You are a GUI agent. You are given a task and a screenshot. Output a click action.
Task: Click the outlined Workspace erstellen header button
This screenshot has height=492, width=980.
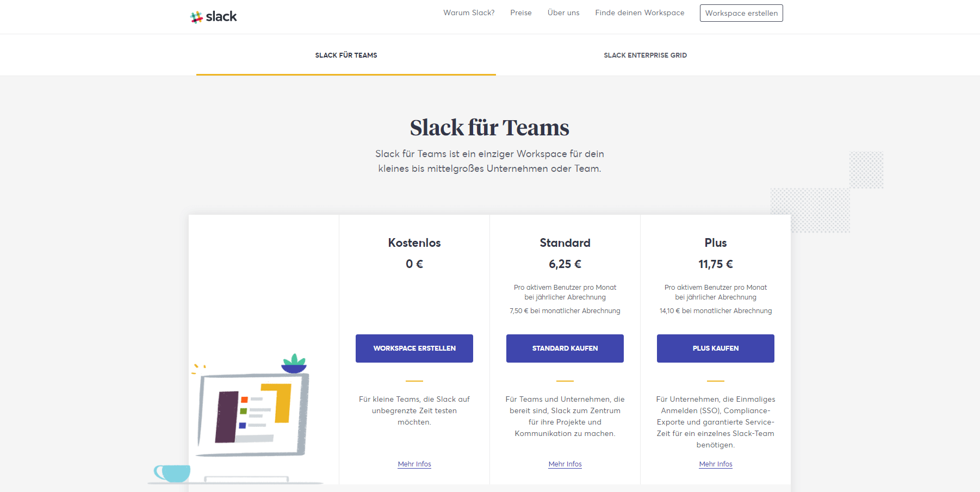[x=741, y=13]
